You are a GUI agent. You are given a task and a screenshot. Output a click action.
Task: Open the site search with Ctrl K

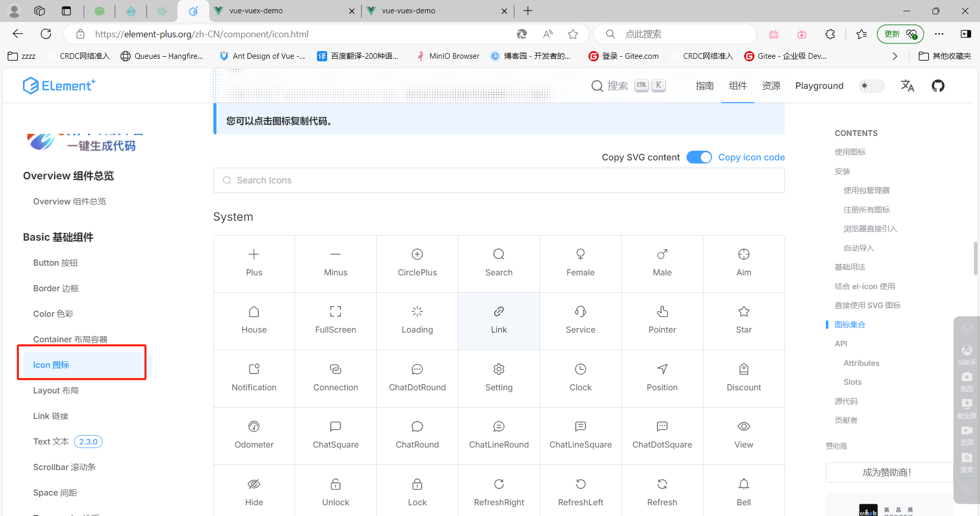point(628,86)
